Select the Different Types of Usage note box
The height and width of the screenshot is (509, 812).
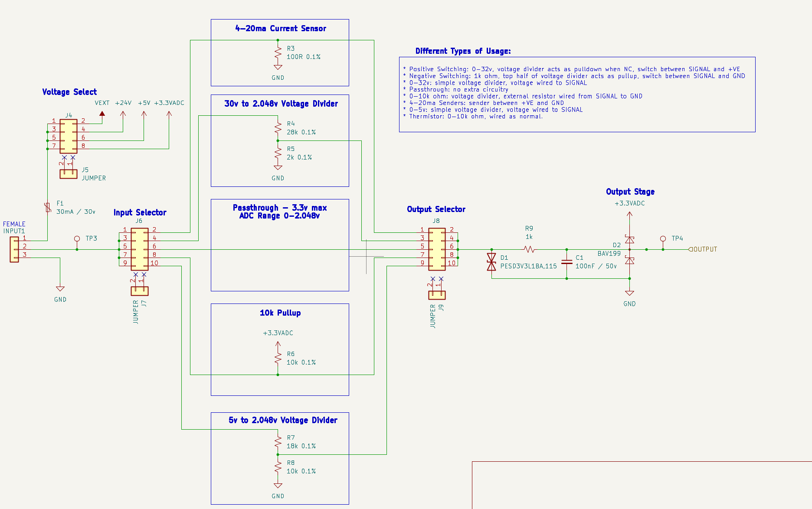[577, 93]
